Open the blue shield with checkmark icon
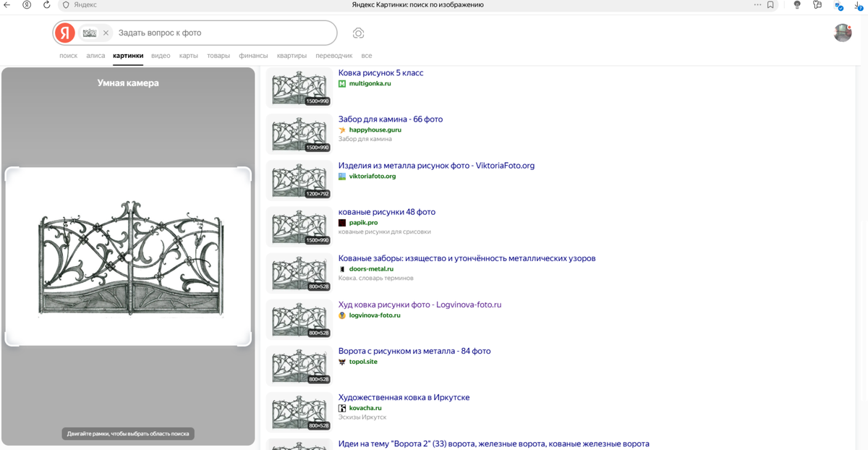 pyautogui.click(x=839, y=5)
